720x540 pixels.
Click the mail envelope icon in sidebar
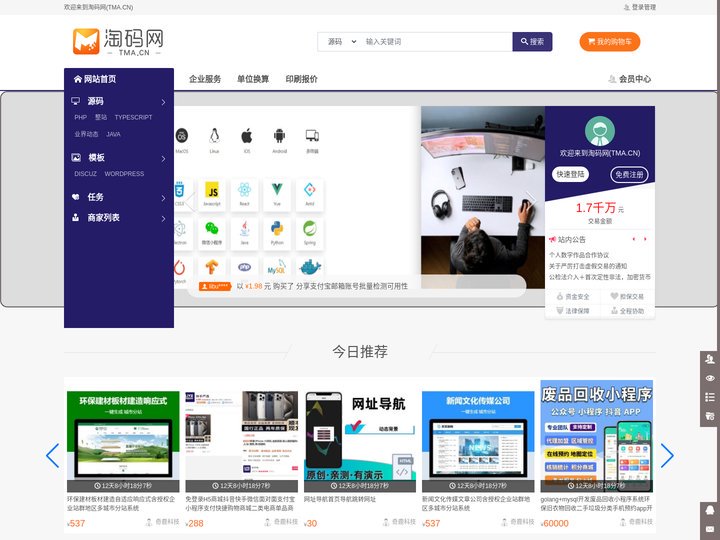pyautogui.click(x=710, y=529)
